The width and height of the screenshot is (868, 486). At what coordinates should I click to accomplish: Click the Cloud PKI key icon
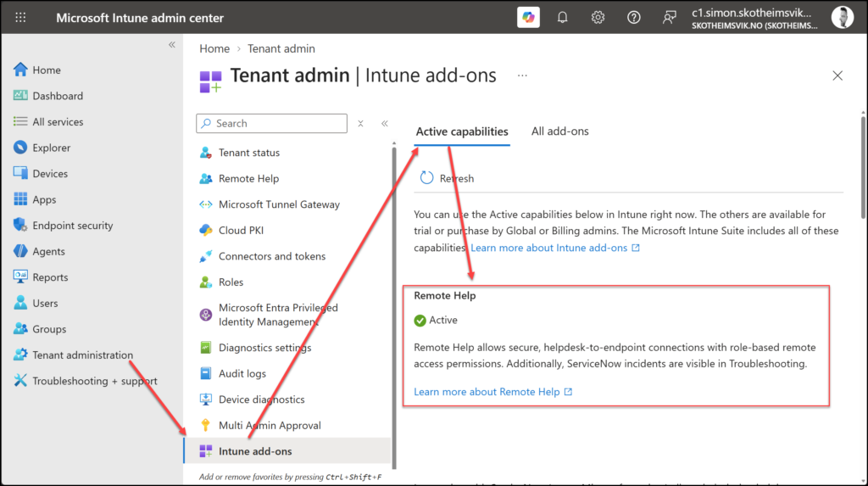205,230
